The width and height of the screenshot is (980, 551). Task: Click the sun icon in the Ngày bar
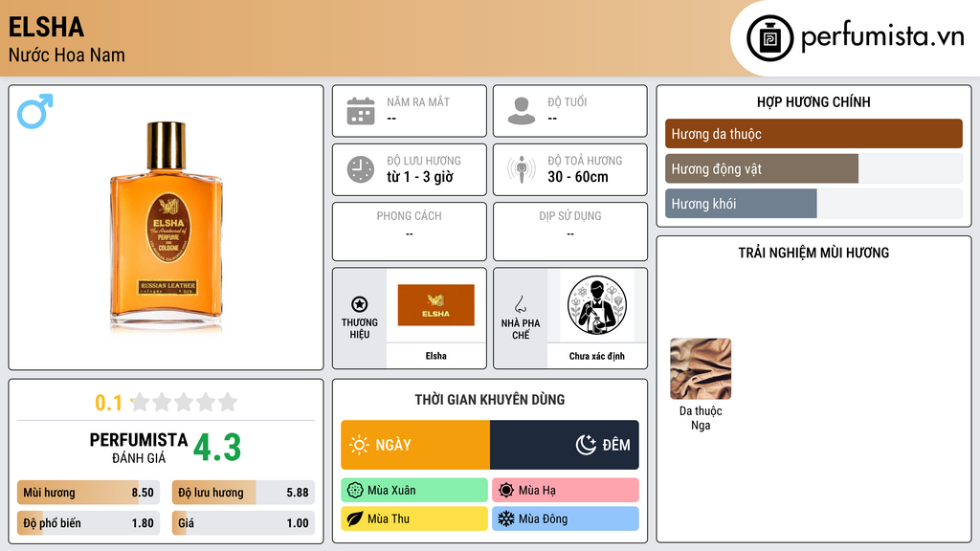click(x=359, y=445)
